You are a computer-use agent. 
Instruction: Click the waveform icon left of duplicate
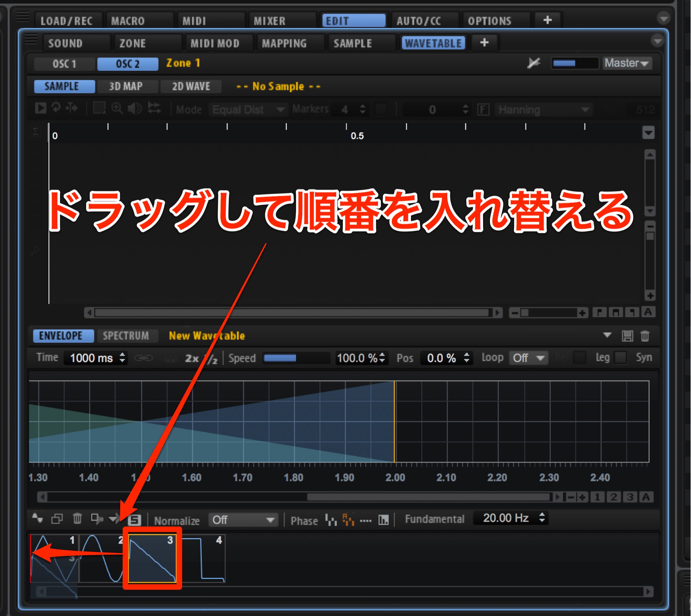point(37,518)
